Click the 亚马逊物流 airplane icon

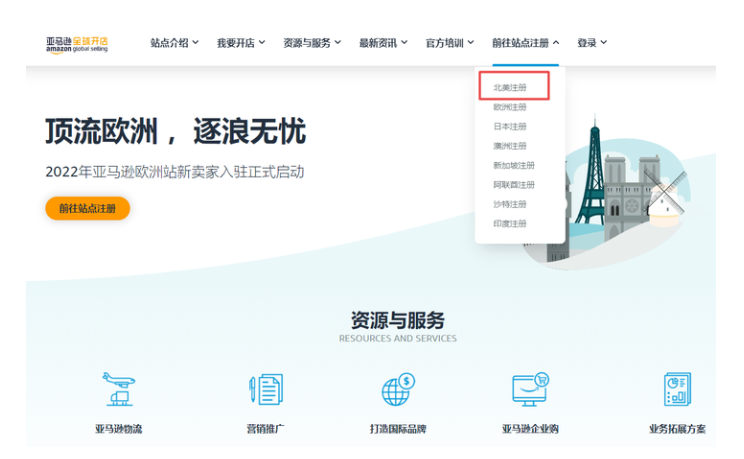(119, 389)
